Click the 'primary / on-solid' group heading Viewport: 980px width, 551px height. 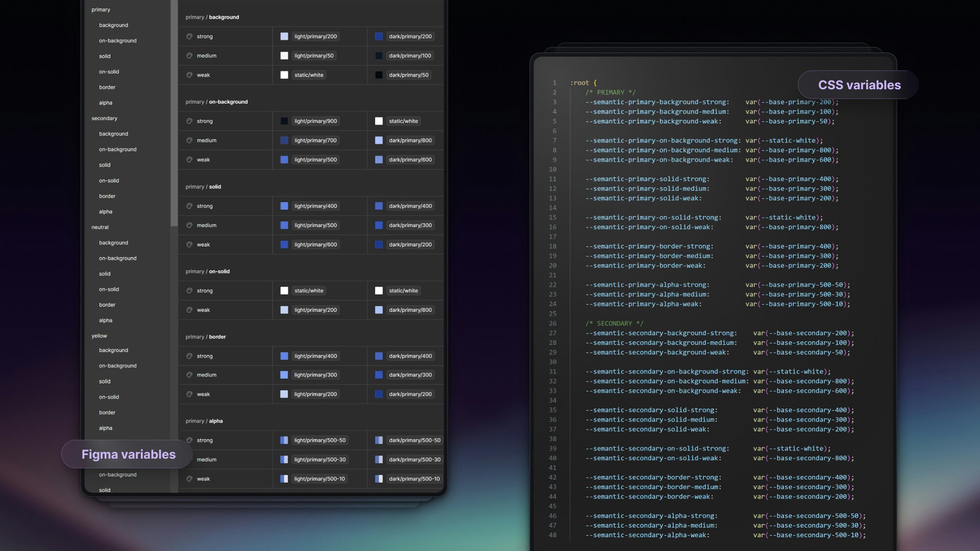point(207,271)
